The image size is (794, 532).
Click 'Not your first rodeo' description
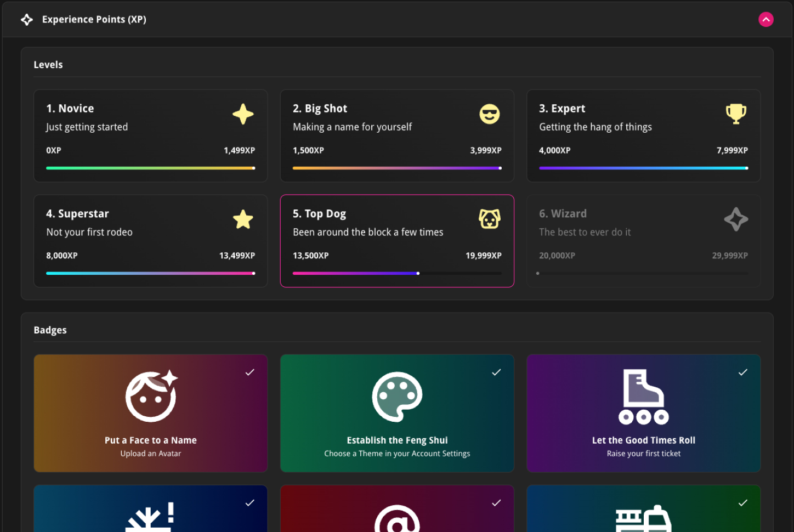click(x=89, y=233)
